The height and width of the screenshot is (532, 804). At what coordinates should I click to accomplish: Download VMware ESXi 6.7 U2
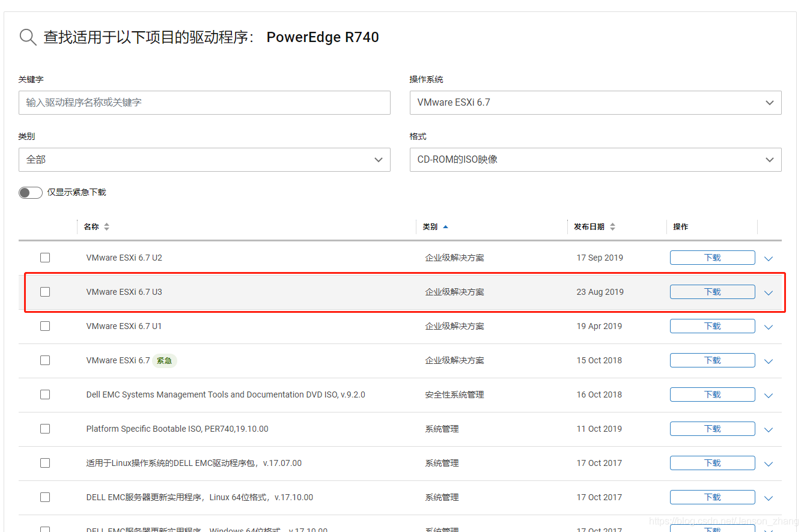[x=713, y=258]
